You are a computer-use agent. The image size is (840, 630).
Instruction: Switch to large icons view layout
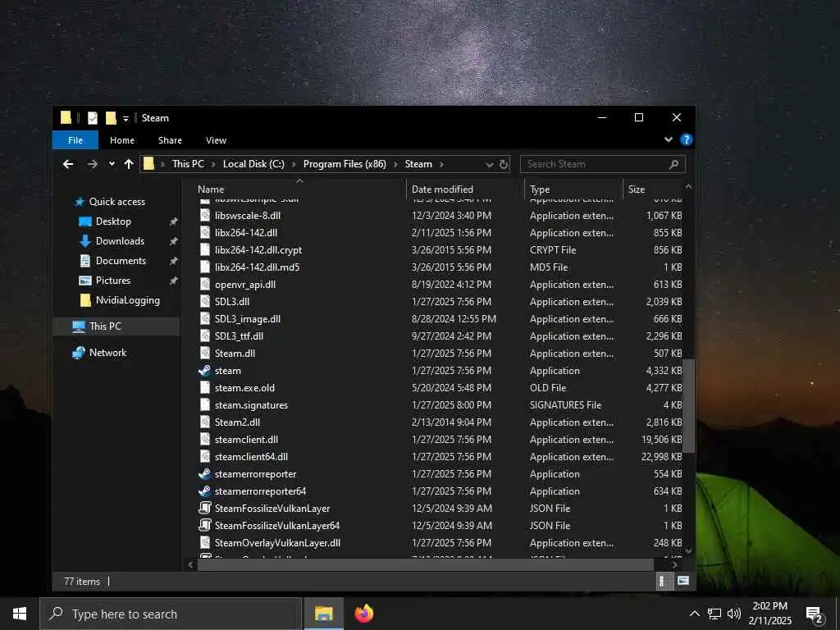(683, 582)
